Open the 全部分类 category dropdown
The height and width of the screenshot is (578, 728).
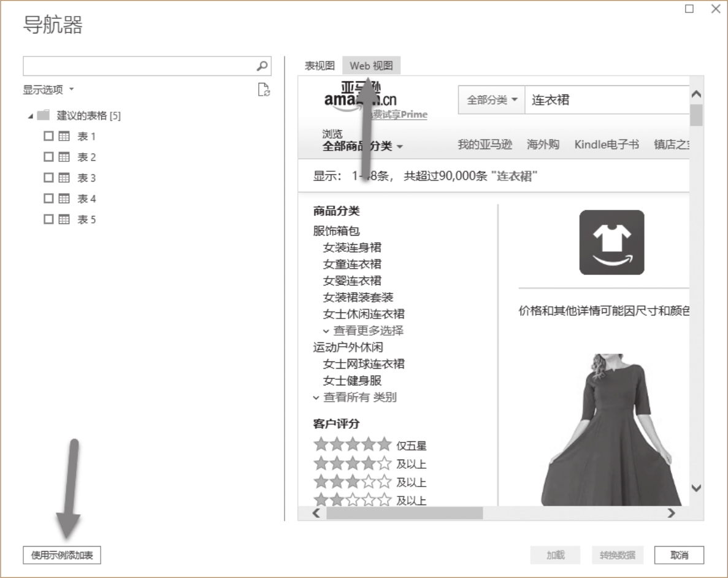[492, 100]
